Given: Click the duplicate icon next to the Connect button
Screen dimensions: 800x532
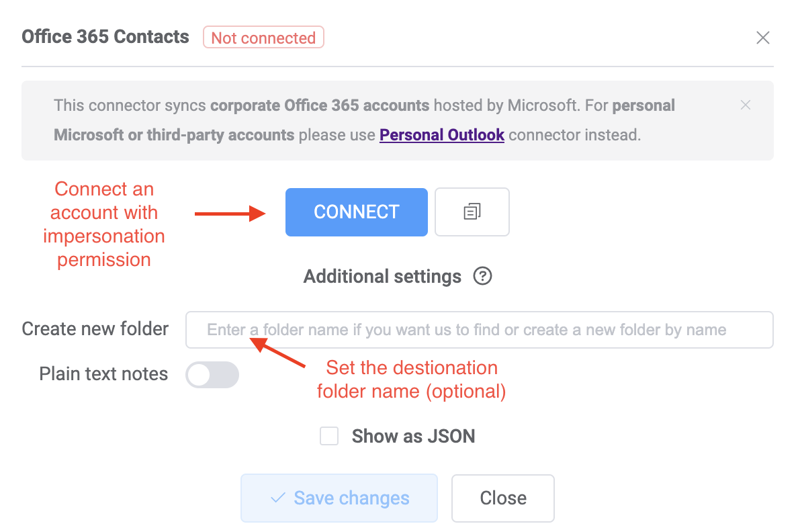Looking at the screenshot, I should (x=472, y=212).
